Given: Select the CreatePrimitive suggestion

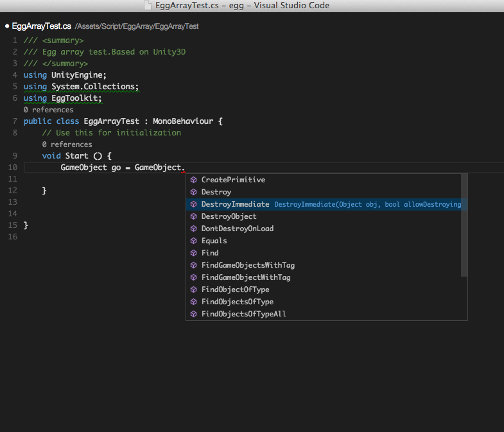Looking at the screenshot, I should pyautogui.click(x=324, y=180).
